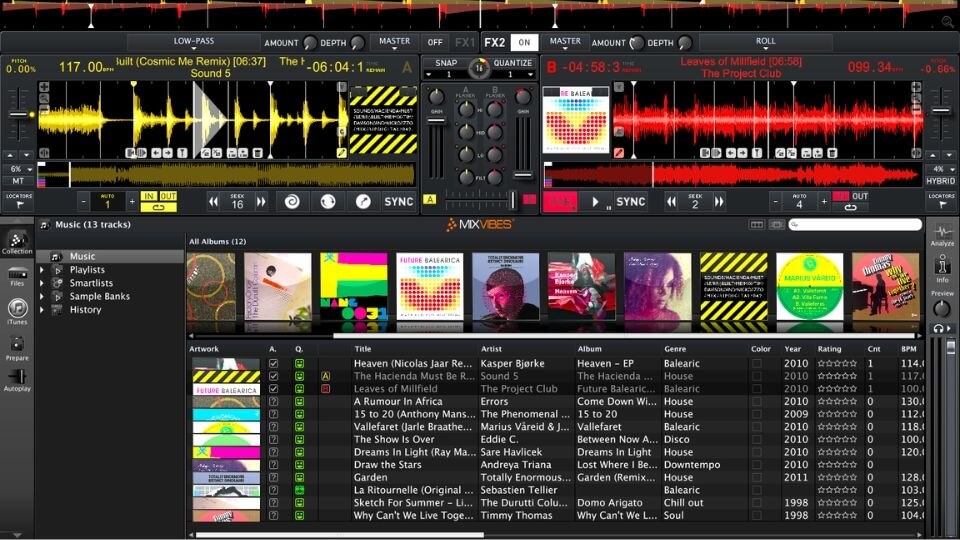Toggle FX2 ON button
This screenshot has width=960, height=540.
(x=524, y=42)
